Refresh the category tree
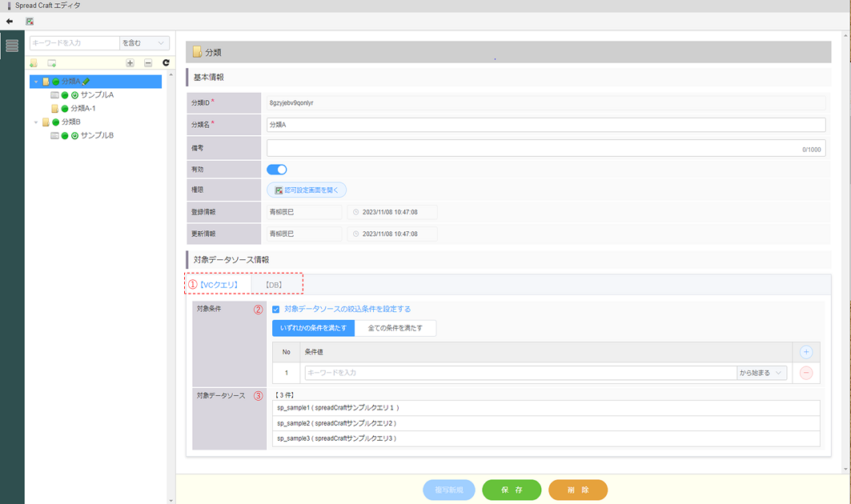The width and height of the screenshot is (851, 504). tap(166, 63)
